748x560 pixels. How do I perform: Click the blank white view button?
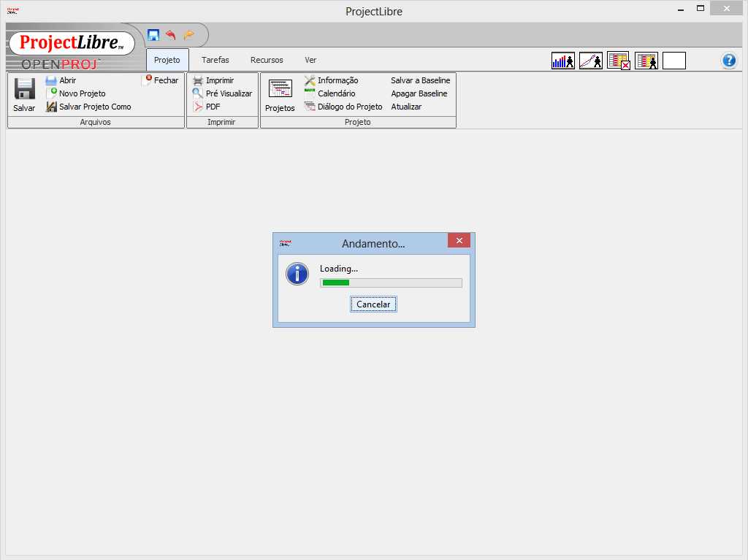[674, 61]
